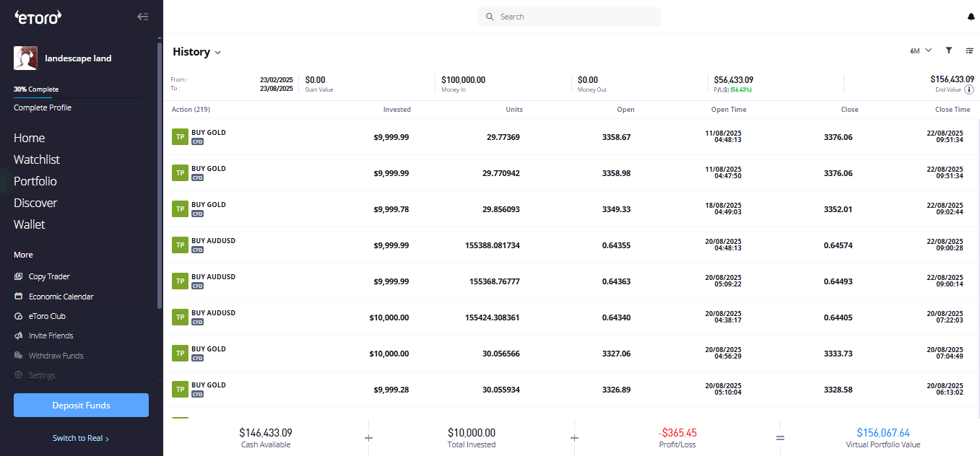The height and width of the screenshot is (456, 980).
Task: Click the Complete Profile link
Action: point(43,108)
